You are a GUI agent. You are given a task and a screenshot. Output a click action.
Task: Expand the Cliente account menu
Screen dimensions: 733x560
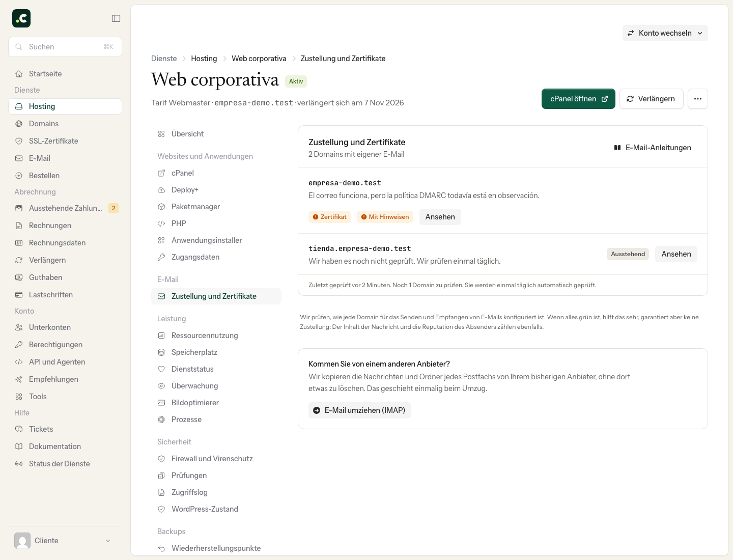pos(65,541)
